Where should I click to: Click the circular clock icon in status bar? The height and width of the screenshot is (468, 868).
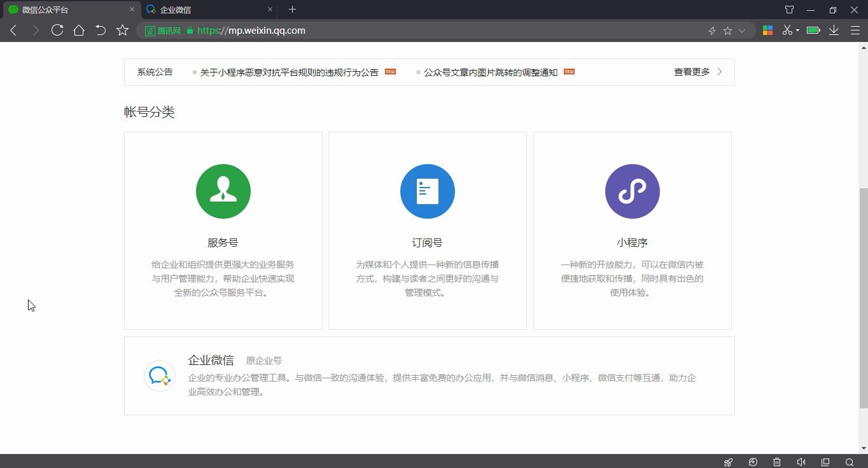[x=753, y=462]
